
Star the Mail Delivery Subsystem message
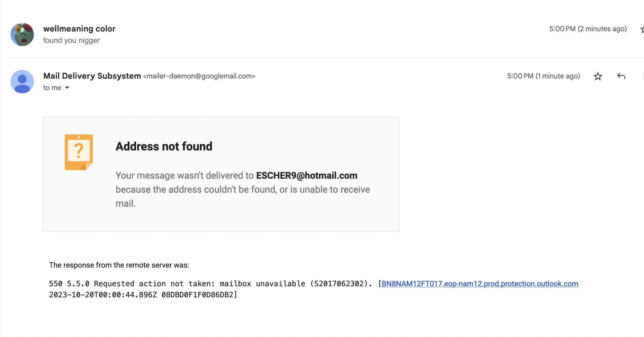coord(598,76)
